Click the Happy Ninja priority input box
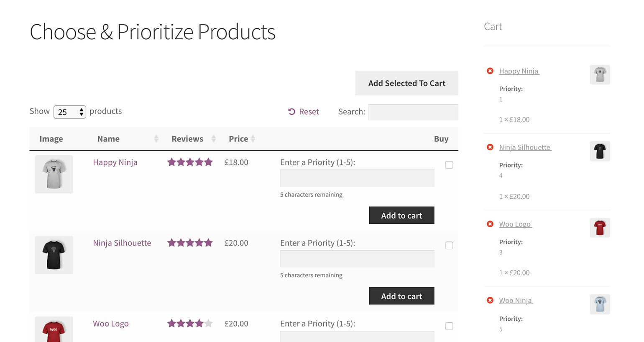Viewport: 644px width, 342px height. pos(357,178)
